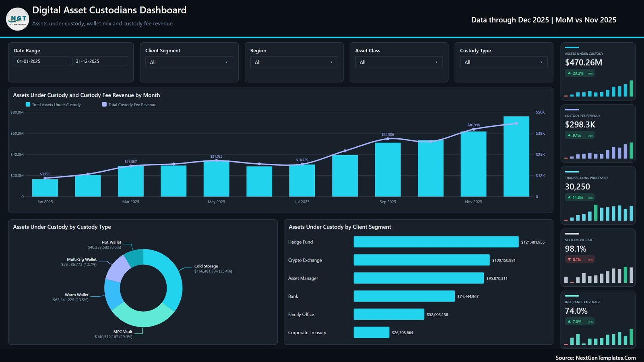Select the Assets Under Custody $470.26M value
This screenshot has width=644, height=362.
[x=584, y=62]
